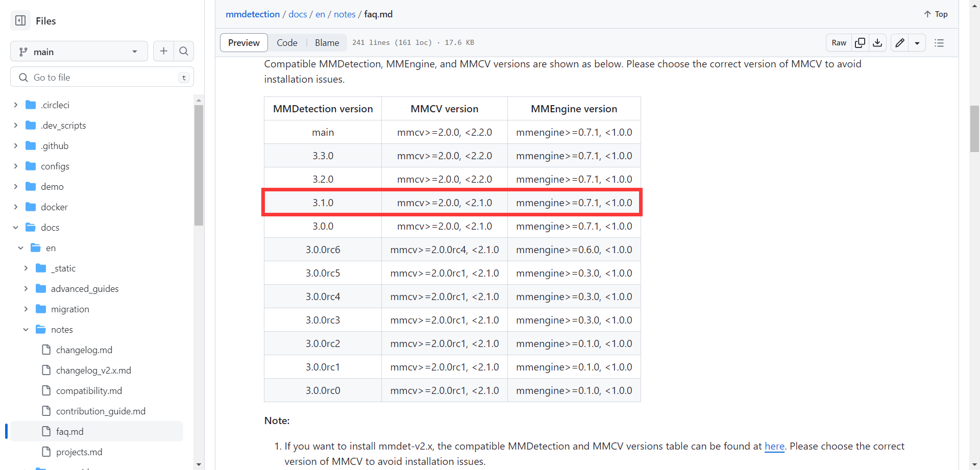Click the .dev_scripts folder icon
This screenshot has height=470, width=980.
31,125
